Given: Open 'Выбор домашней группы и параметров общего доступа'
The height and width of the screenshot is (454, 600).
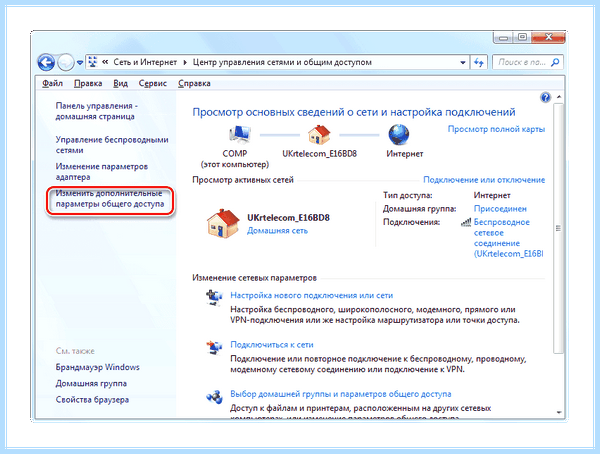Looking at the screenshot, I should click(x=341, y=394).
